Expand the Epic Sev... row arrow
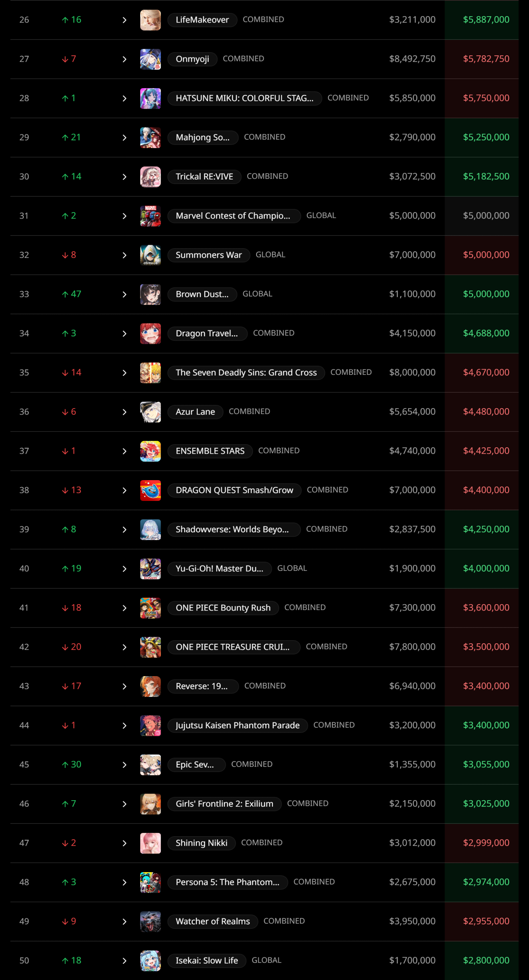This screenshot has height=980, width=529. pyautogui.click(x=124, y=764)
